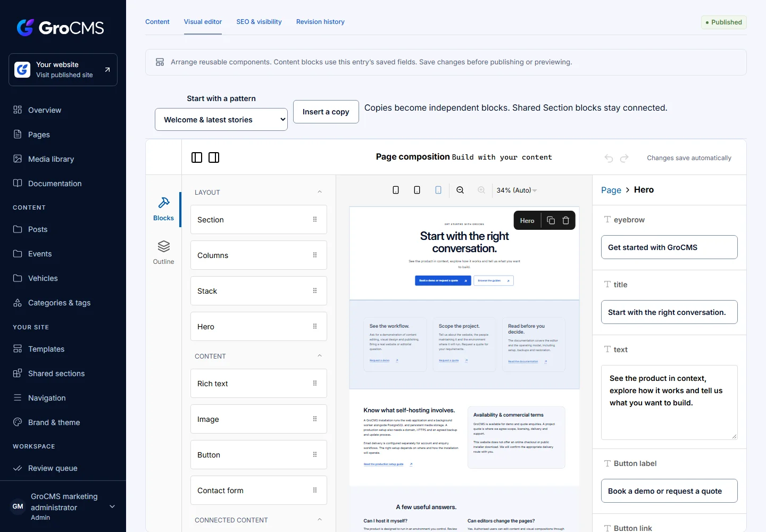The height and width of the screenshot is (532, 766).
Task: Select the Columns layout block
Action: (259, 255)
